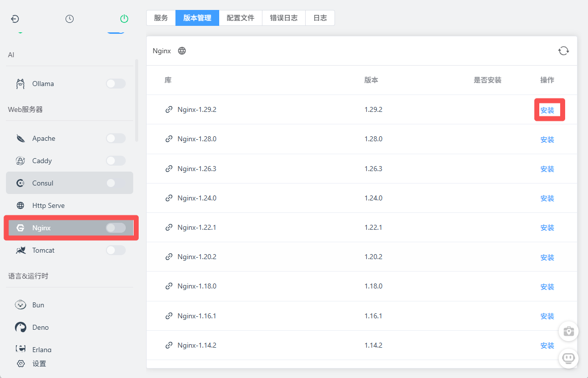
Task: Open 设置 settings entry
Action: [x=39, y=364]
